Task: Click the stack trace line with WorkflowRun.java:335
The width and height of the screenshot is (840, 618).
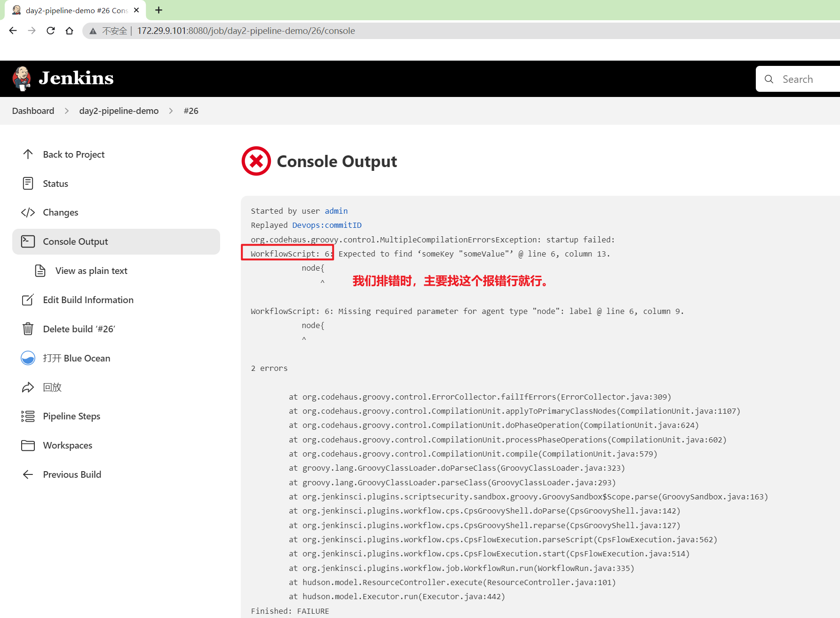Action: coord(461,568)
